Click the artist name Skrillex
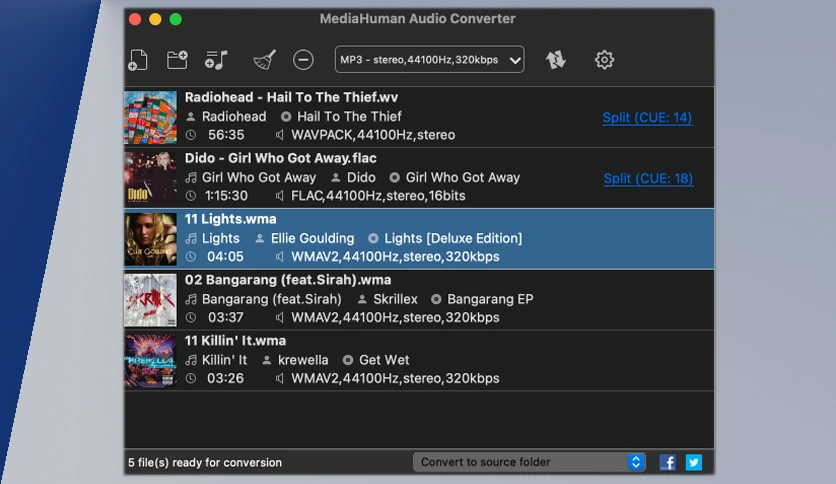This screenshot has width=836, height=484. (x=395, y=299)
